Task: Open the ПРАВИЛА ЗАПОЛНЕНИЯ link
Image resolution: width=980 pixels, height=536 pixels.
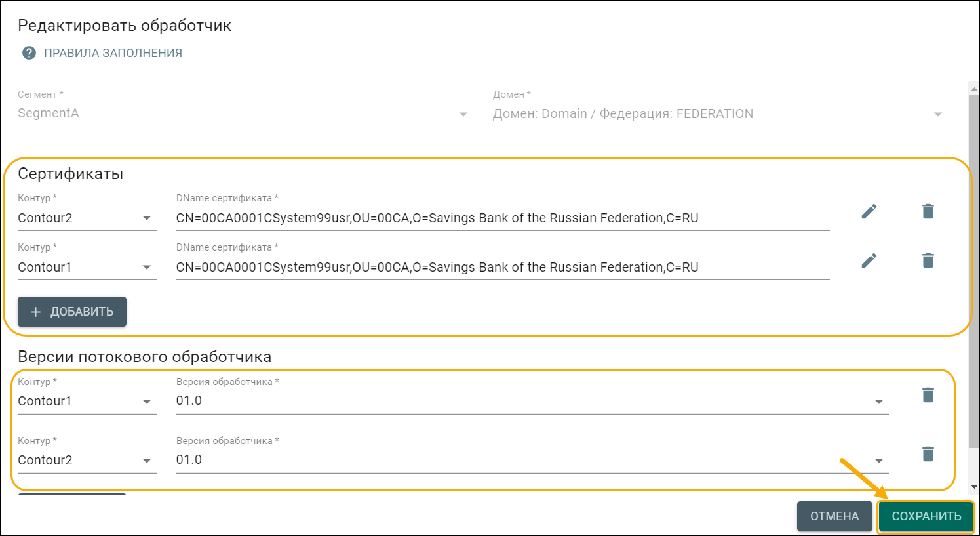Action: (113, 53)
